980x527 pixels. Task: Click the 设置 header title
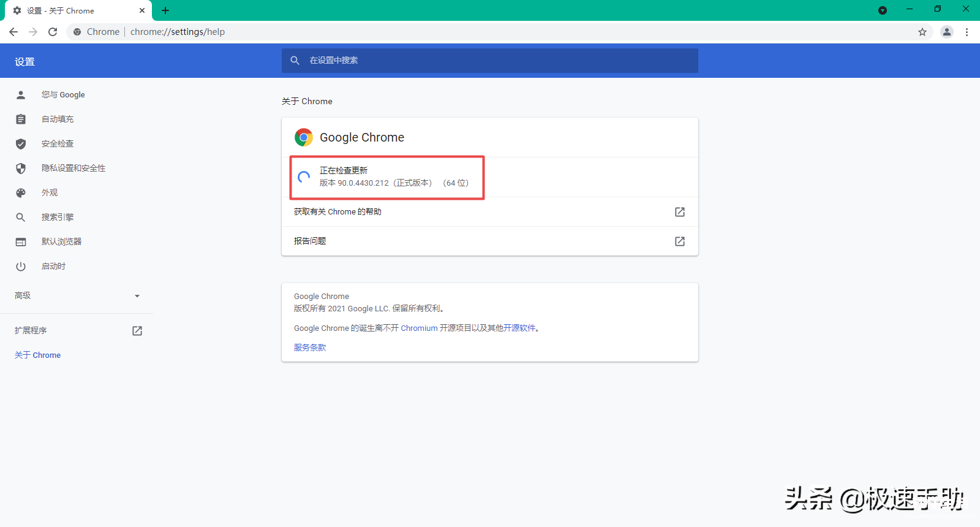[24, 62]
